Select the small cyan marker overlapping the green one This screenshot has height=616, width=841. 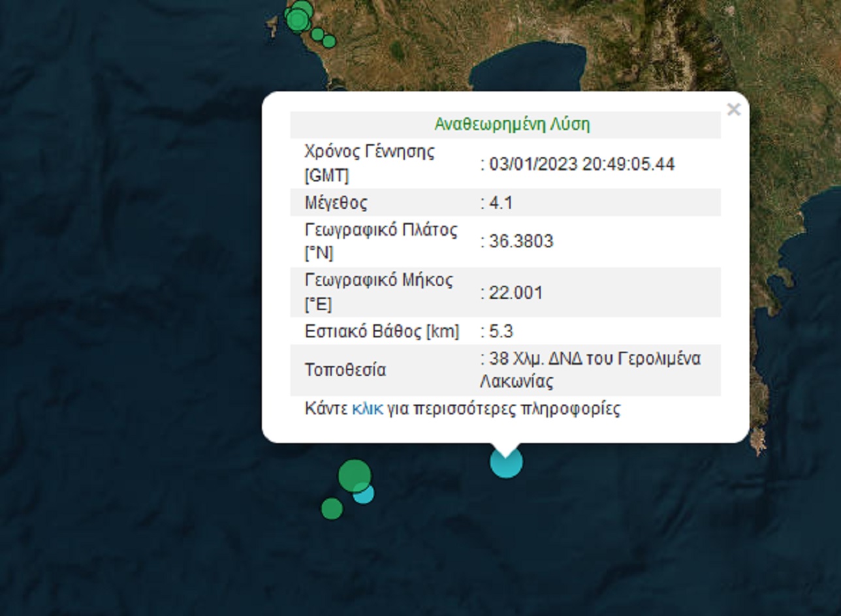point(364,493)
